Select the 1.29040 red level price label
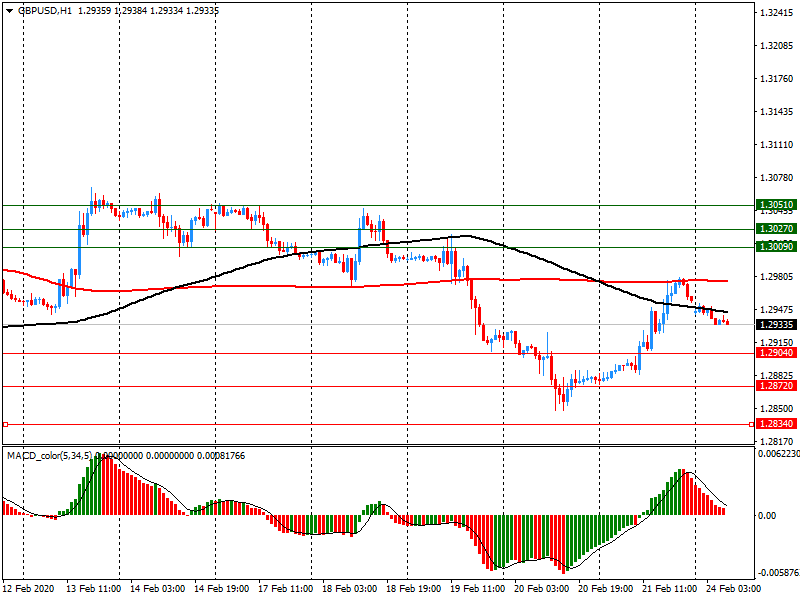This screenshot has width=800, height=600. (776, 353)
